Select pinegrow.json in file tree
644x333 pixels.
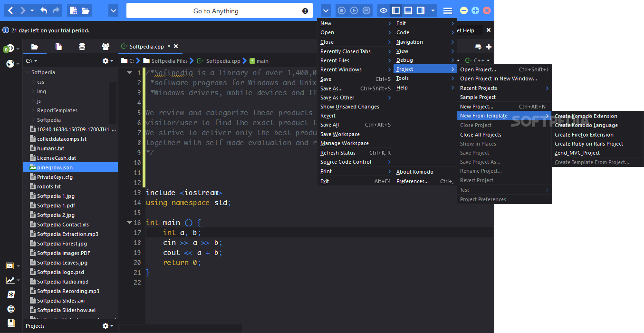click(x=70, y=167)
